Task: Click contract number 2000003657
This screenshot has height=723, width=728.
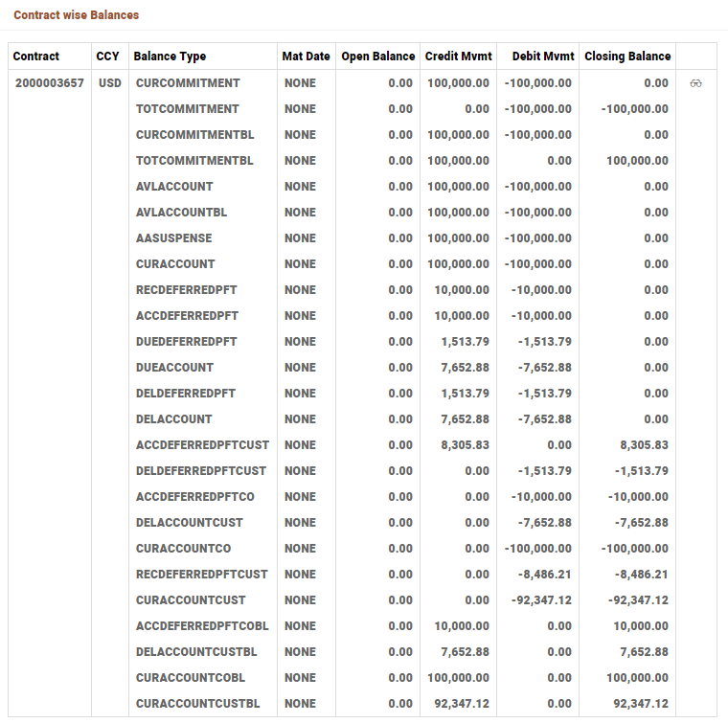Action: pos(50,83)
